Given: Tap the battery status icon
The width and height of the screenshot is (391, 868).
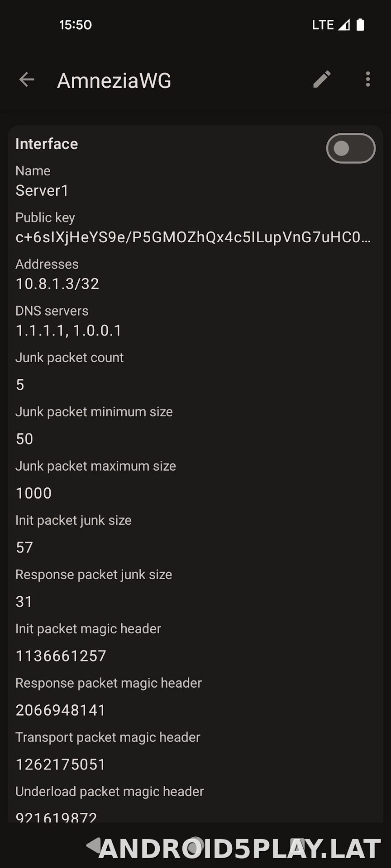Looking at the screenshot, I should (x=360, y=25).
